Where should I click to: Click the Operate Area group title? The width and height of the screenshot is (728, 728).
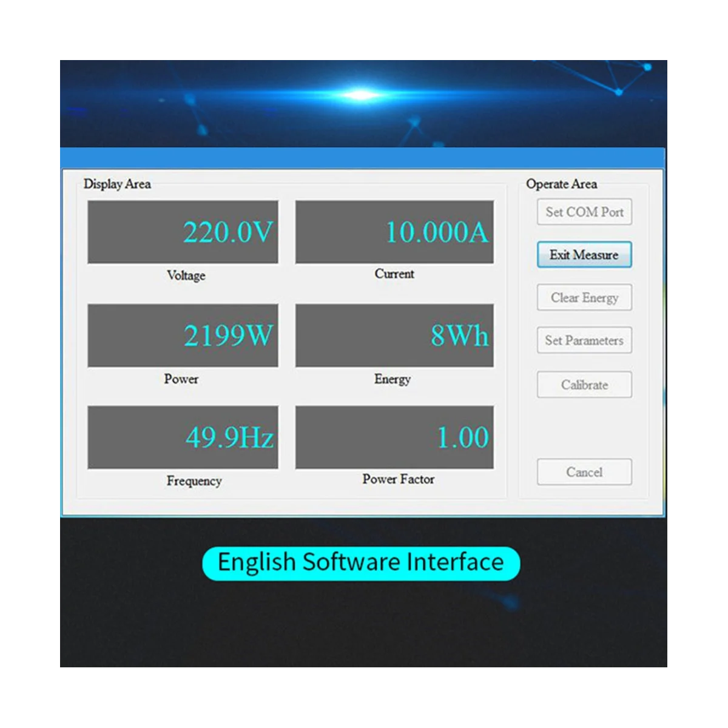[x=561, y=184]
